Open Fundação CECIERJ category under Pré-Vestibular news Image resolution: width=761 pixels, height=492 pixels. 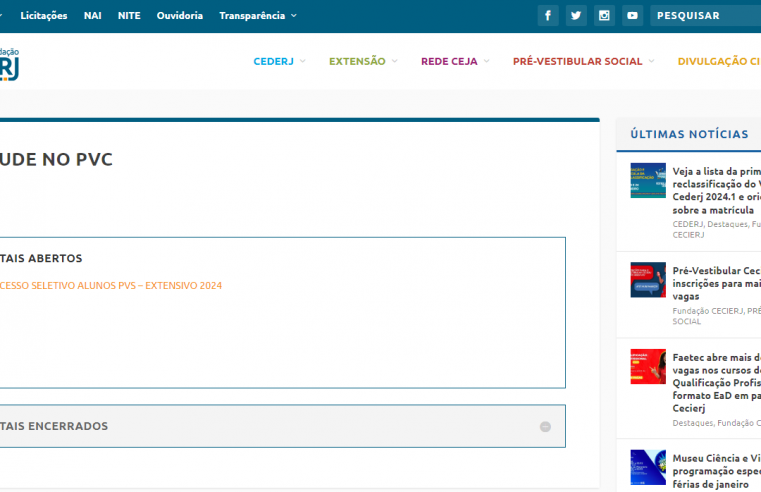(708, 311)
